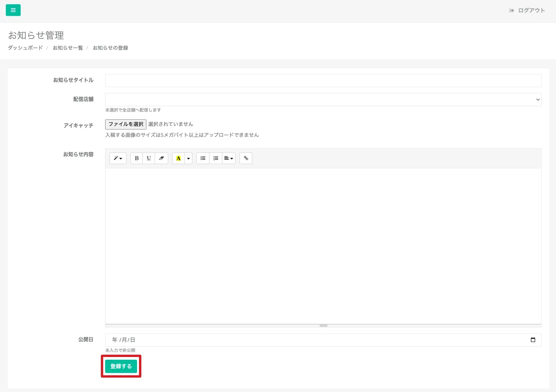The width and height of the screenshot is (556, 392).
Task: Open the calendar date picker icon
Action: [x=533, y=340]
